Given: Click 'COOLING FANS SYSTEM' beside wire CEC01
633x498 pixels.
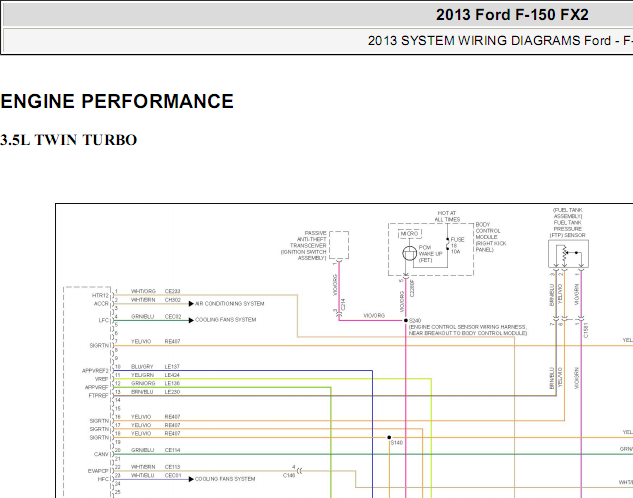Looking at the screenshot, I should pos(225,479).
